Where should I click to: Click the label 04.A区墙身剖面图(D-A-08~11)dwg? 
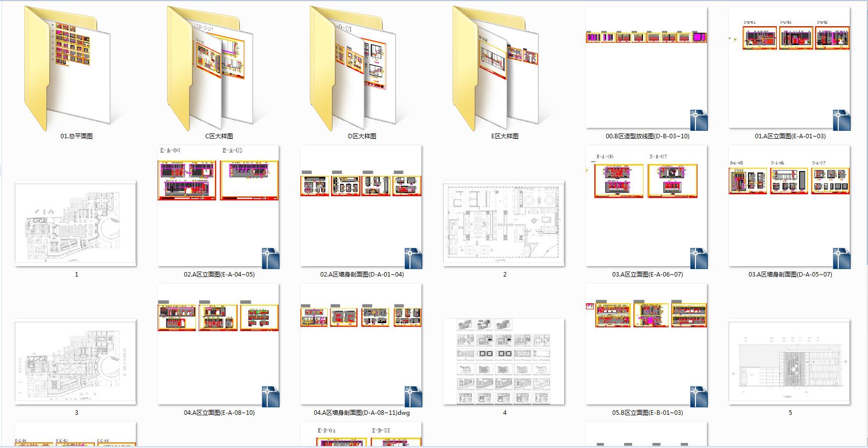point(362,412)
